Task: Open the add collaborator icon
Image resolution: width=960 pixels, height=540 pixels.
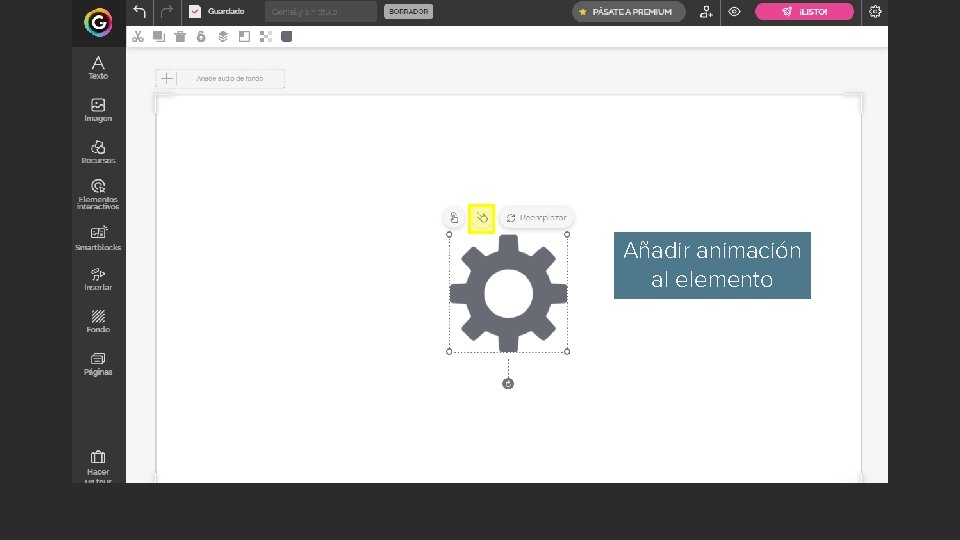Action: click(706, 12)
